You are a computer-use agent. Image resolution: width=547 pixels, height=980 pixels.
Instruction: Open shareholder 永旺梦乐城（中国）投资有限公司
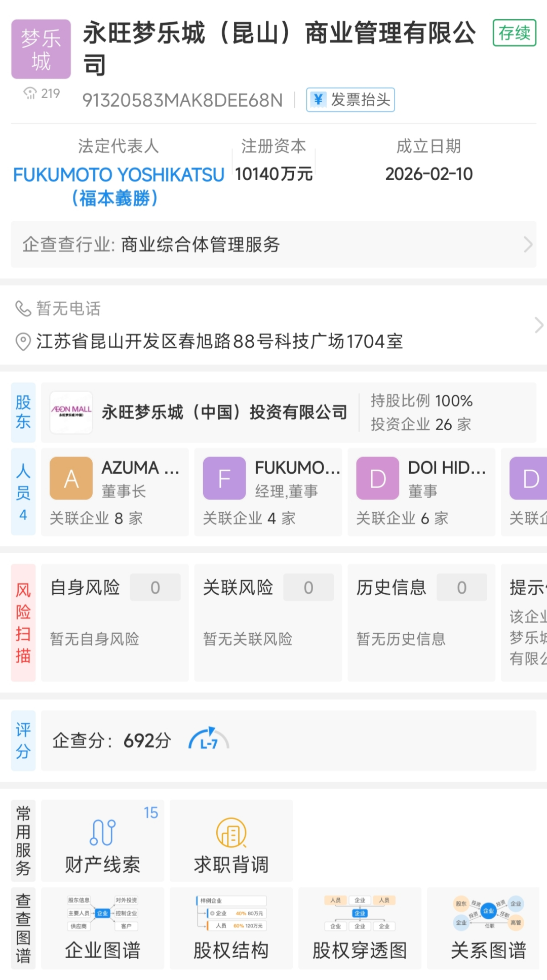pos(224,412)
